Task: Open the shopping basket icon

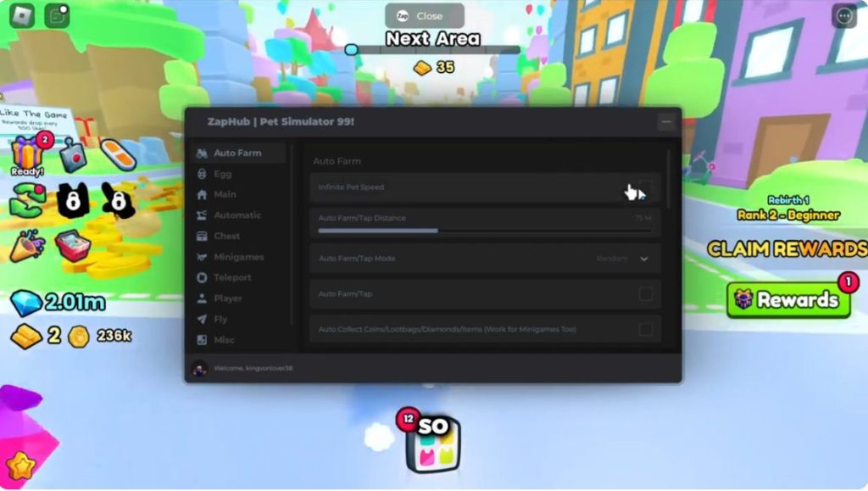Action: click(x=73, y=245)
